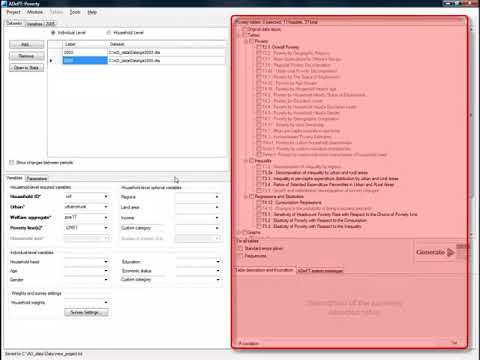This screenshot has width=480, height=360.
Task: Toggle Show changes between periods checkbox
Action: pos(12,163)
